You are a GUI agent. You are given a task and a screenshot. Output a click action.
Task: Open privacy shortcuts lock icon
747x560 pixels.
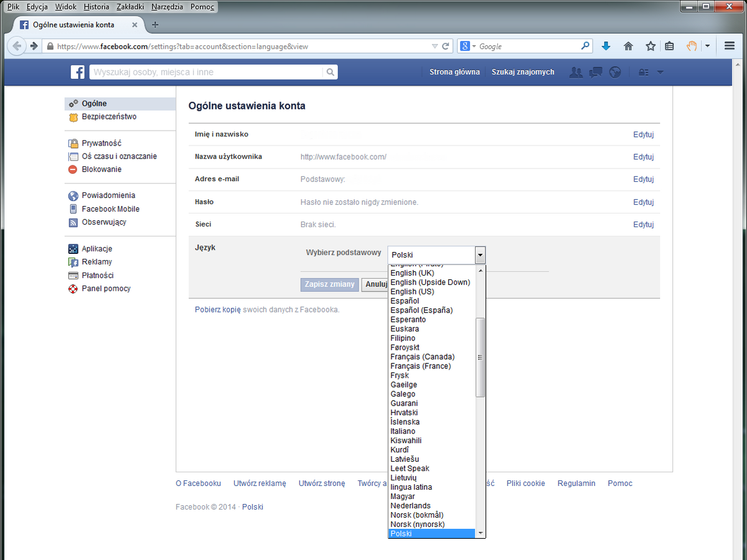(644, 72)
